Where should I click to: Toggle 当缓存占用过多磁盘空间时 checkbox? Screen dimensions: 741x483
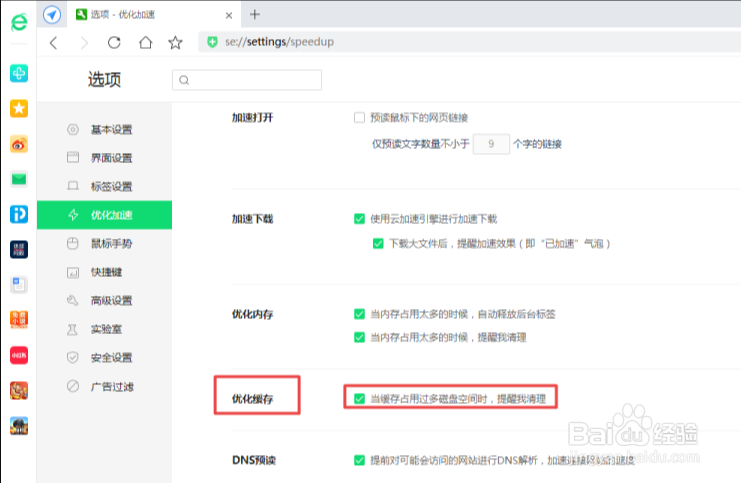click(x=359, y=398)
